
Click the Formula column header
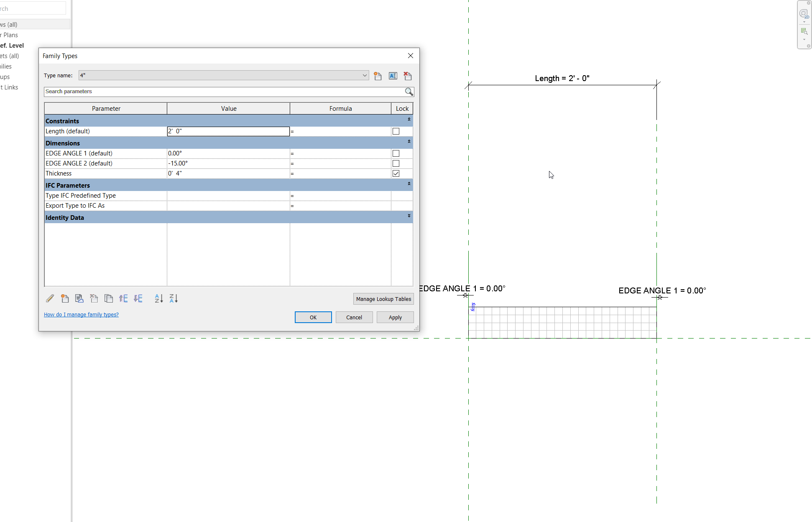pos(340,109)
